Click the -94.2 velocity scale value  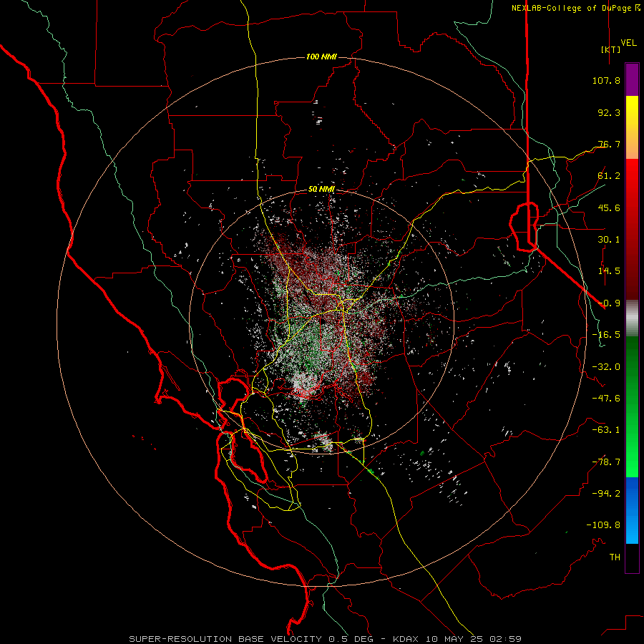coord(606,494)
